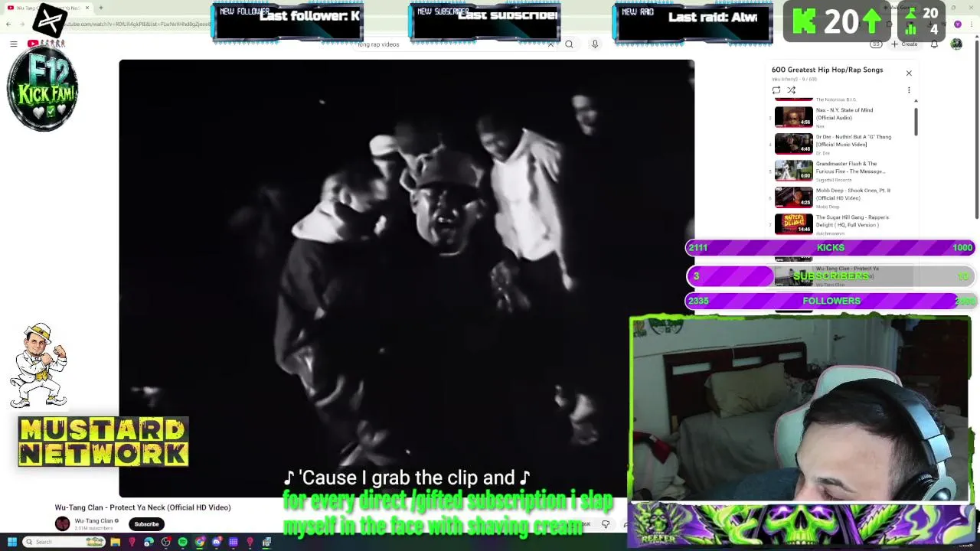
Task: Open File Explorer from the taskbar
Action: coord(115,542)
